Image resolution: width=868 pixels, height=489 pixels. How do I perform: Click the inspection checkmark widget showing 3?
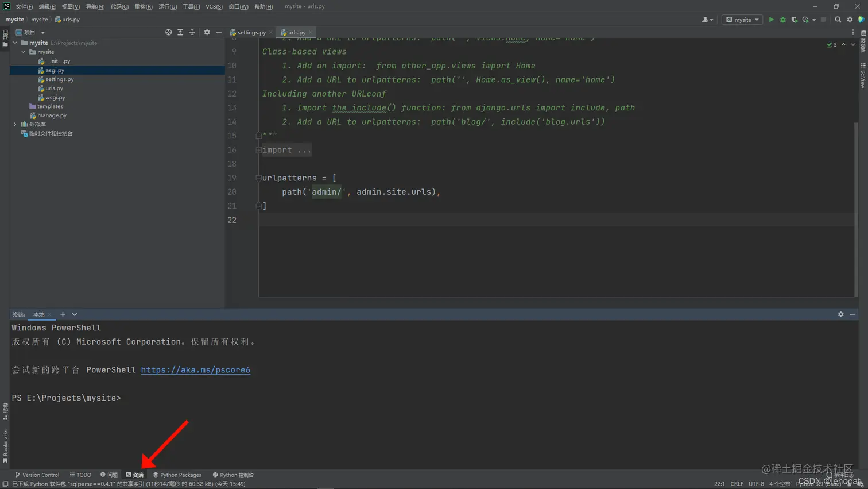click(x=832, y=45)
